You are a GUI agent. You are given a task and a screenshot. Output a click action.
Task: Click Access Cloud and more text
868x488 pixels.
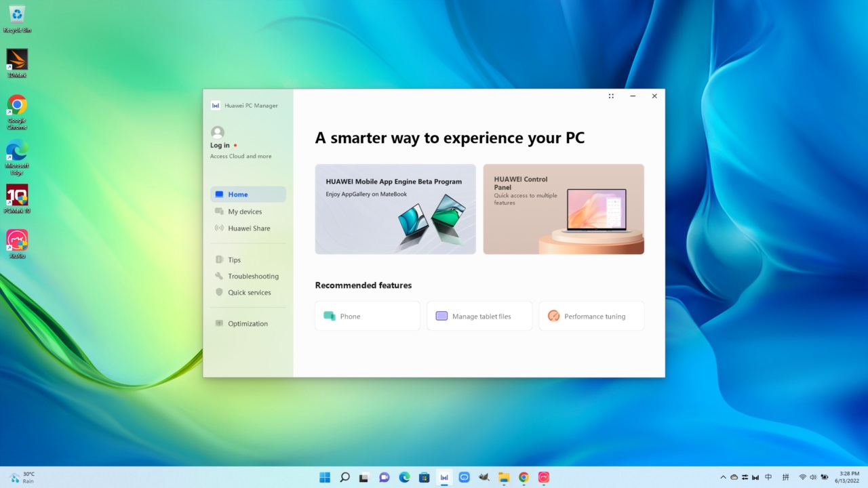(x=241, y=156)
